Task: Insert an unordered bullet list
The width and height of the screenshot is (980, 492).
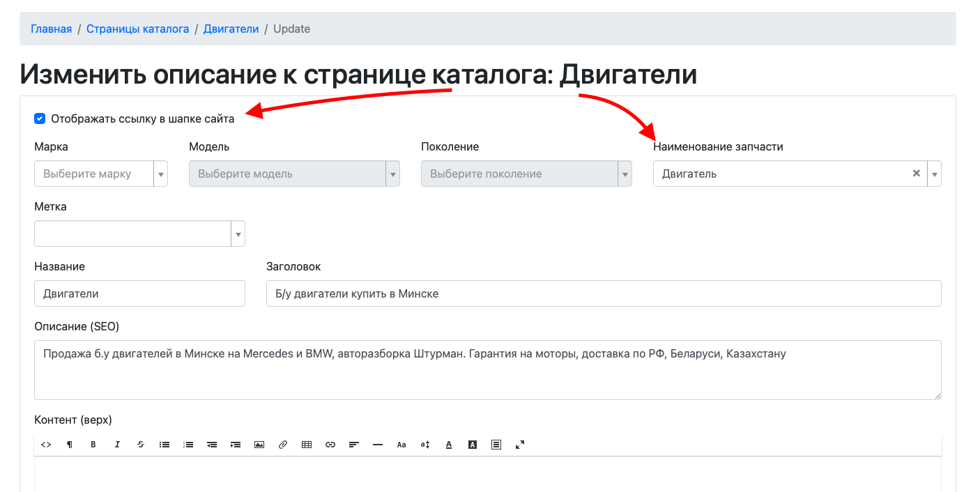Action: (164, 444)
